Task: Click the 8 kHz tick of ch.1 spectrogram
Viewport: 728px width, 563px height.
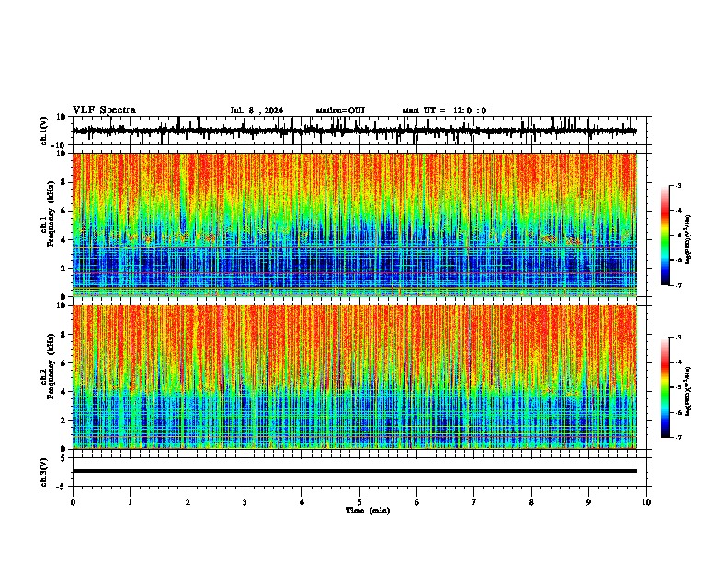Action: 65,182
